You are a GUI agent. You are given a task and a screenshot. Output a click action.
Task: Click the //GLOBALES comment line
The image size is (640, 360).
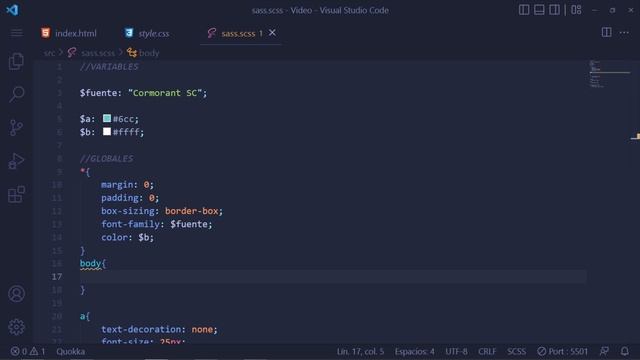(x=107, y=158)
